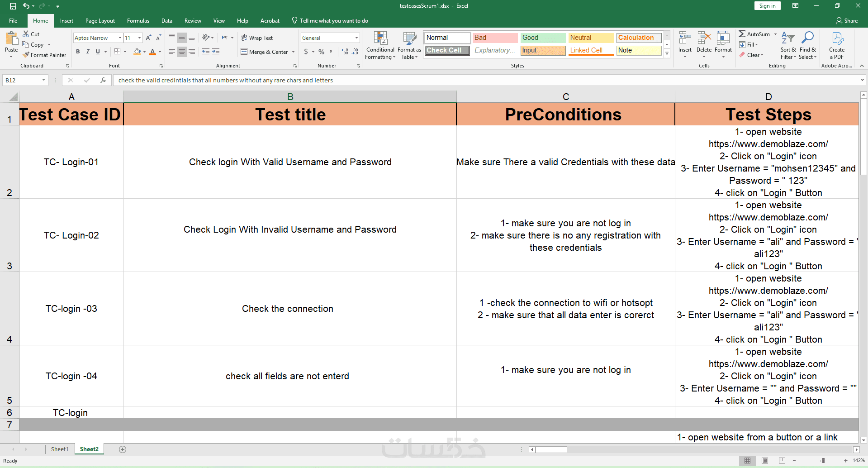The width and height of the screenshot is (868, 468).
Task: Click the formula bar text field
Action: 486,80
